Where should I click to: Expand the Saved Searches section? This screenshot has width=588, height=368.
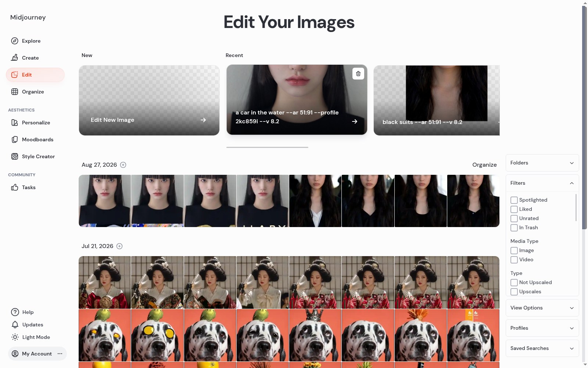(542, 348)
